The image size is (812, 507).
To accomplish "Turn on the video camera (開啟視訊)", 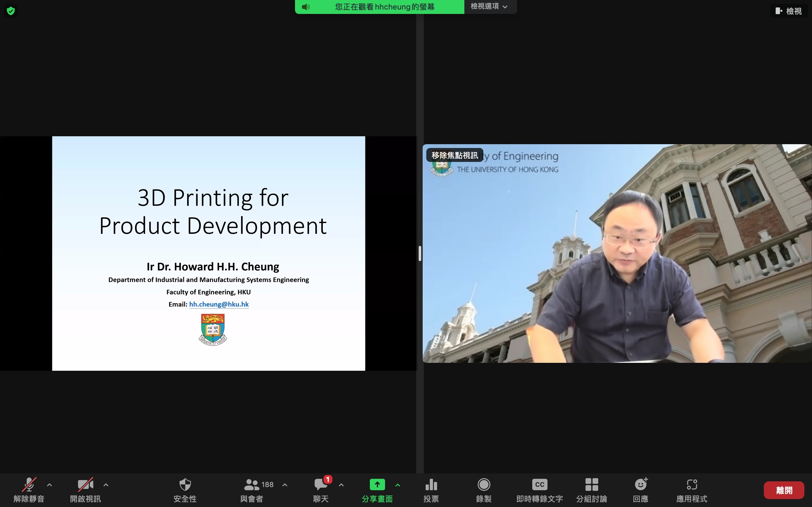I will (x=85, y=485).
